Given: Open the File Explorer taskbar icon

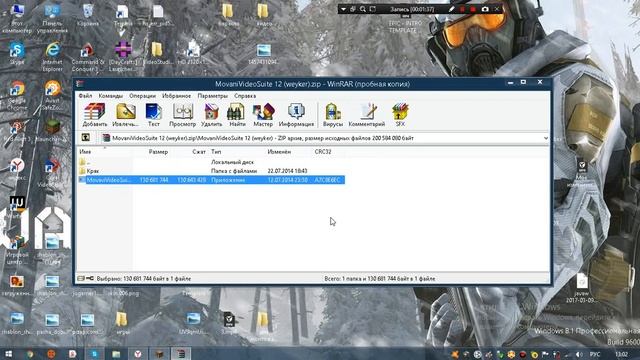Looking at the screenshot, I should point(116,353).
